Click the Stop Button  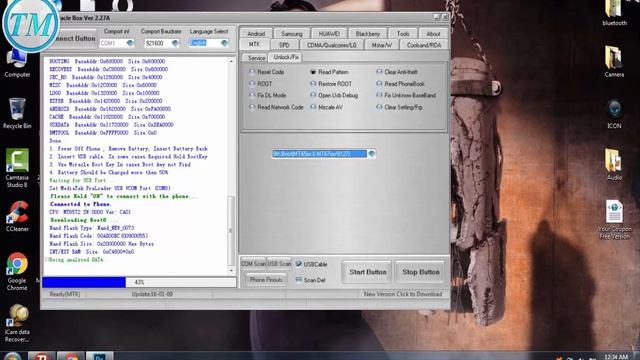pyautogui.click(x=421, y=272)
